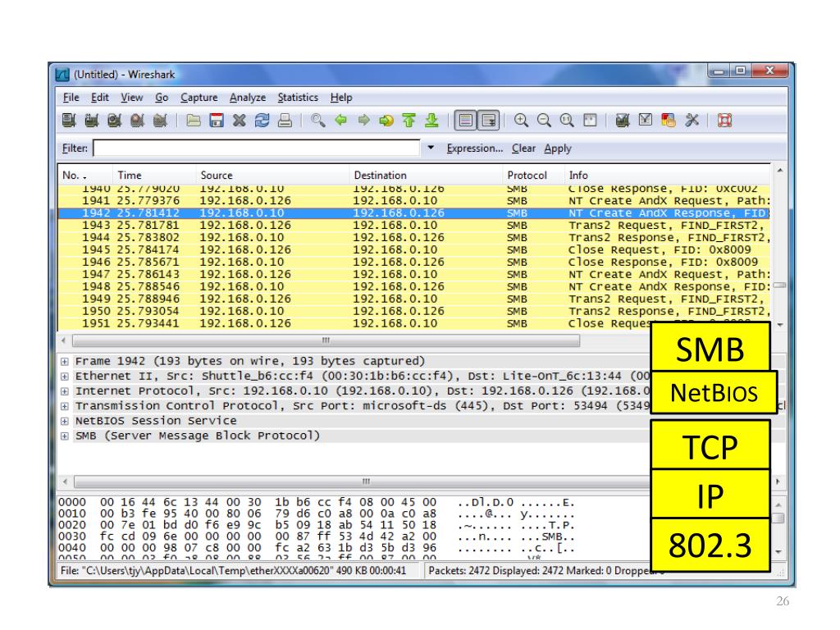Click the packet list vertical scroll thumb
The height and width of the screenshot is (630, 840).
click(x=780, y=285)
